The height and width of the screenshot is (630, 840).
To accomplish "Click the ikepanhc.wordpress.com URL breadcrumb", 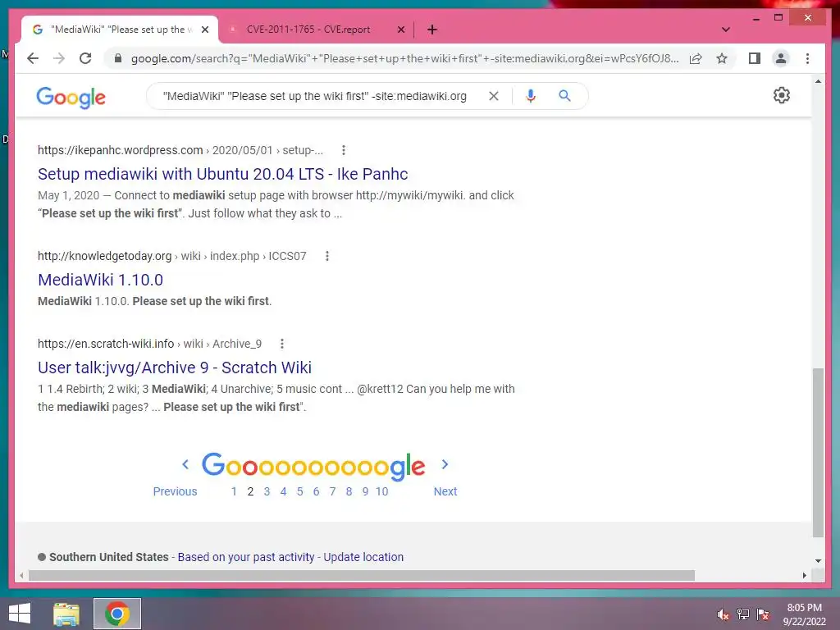I will (180, 150).
